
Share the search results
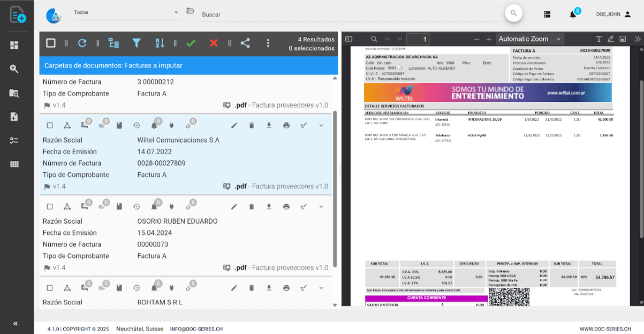click(x=245, y=42)
